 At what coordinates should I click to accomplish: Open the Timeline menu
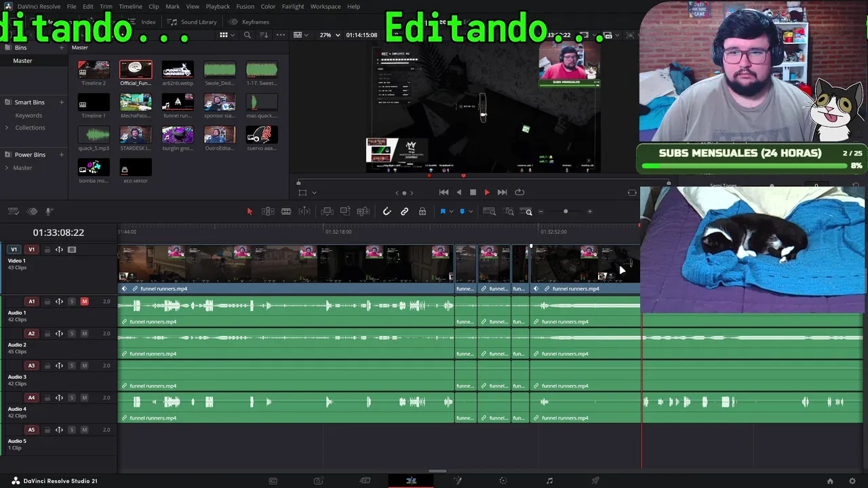[130, 6]
